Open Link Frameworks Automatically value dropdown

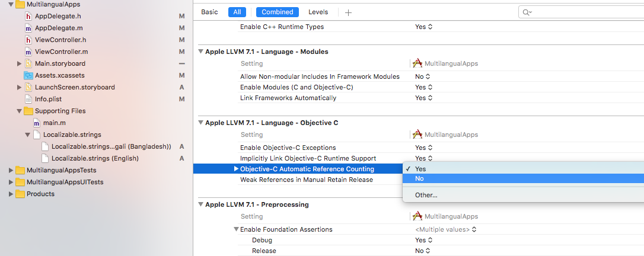tap(424, 98)
